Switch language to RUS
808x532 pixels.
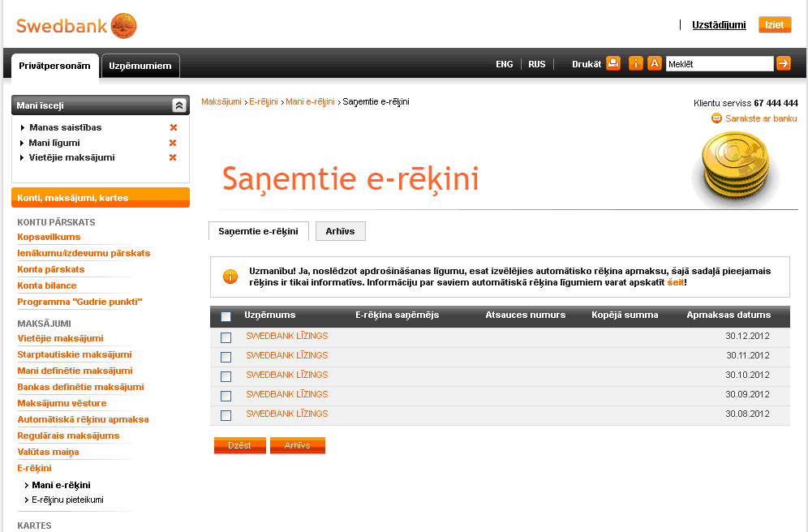536,64
